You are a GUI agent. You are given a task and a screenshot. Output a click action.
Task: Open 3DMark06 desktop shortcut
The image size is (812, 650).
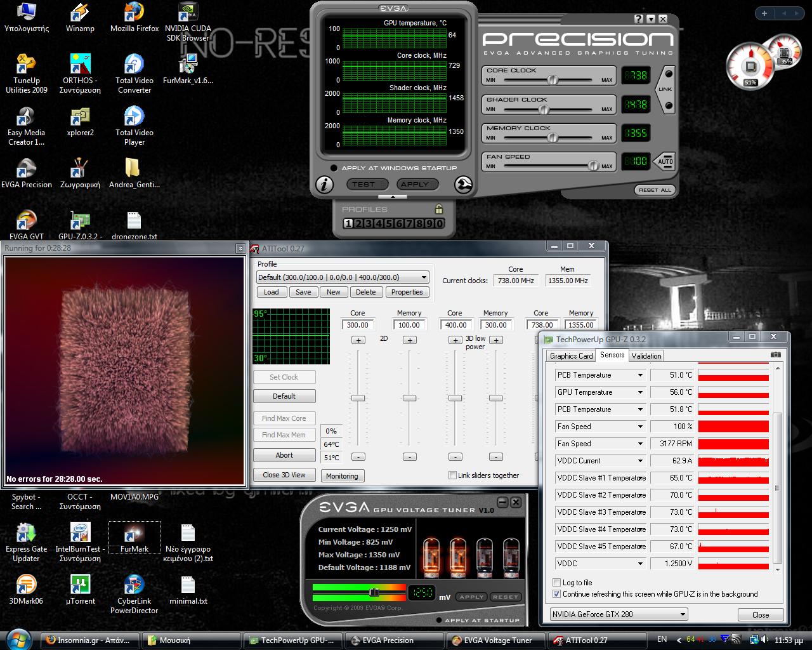click(x=27, y=590)
